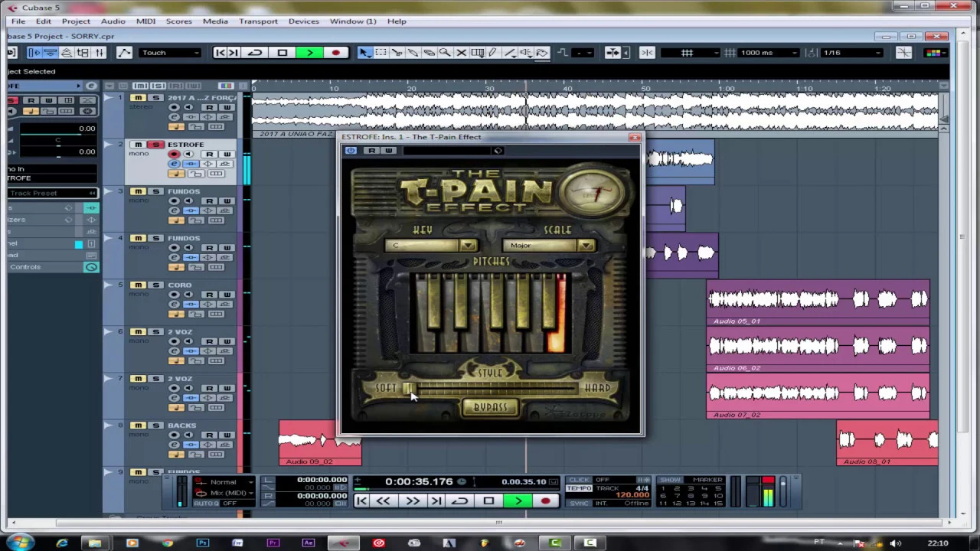The width and height of the screenshot is (980, 551).
Task: Mute the CORO track
Action: 138,285
